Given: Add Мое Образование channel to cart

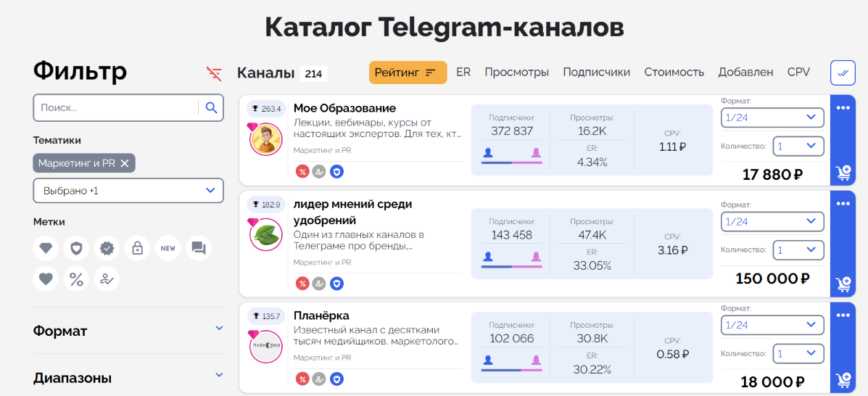Looking at the screenshot, I should point(843,173).
